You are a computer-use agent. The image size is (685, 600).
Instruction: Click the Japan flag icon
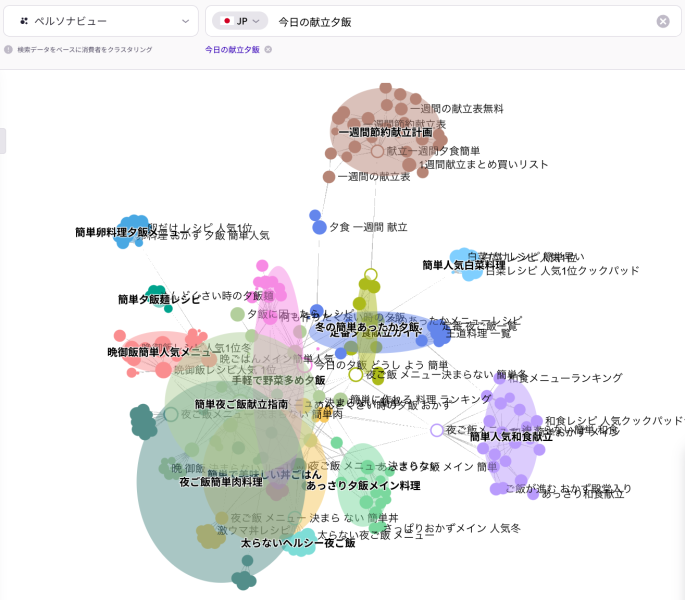pos(227,21)
